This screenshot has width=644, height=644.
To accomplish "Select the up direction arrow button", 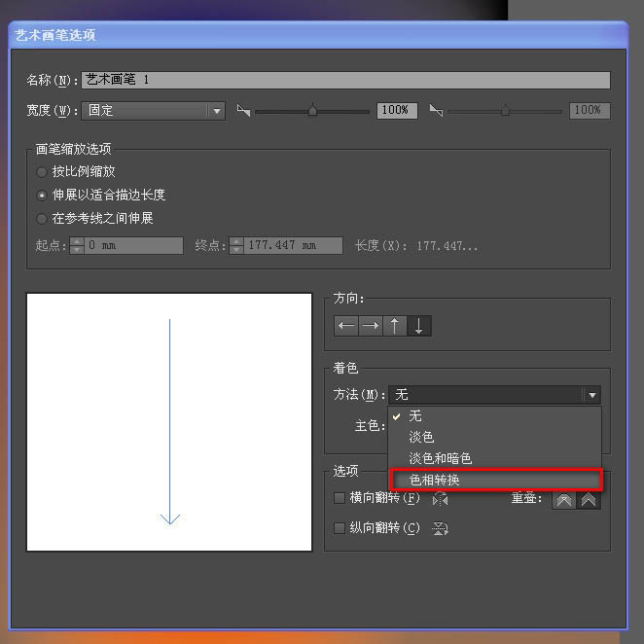I will pyautogui.click(x=395, y=326).
